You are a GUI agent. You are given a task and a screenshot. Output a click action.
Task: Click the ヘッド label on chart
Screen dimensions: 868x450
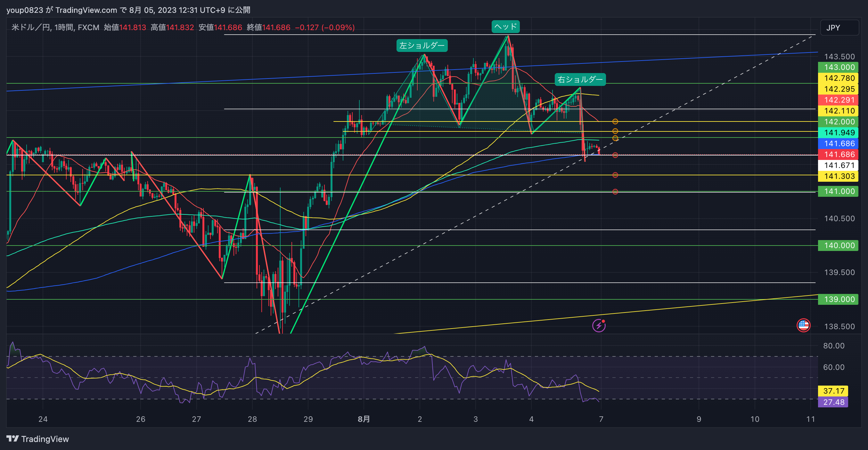click(x=505, y=27)
